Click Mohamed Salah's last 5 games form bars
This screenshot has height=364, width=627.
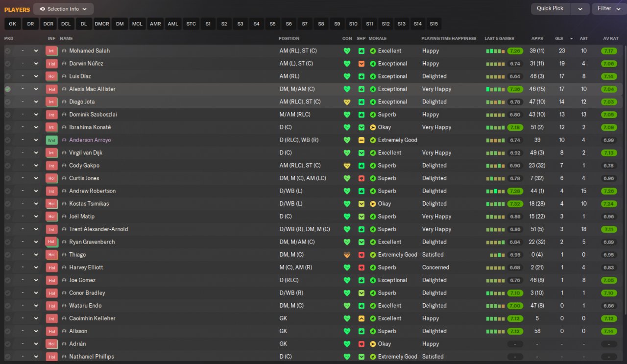495,51
